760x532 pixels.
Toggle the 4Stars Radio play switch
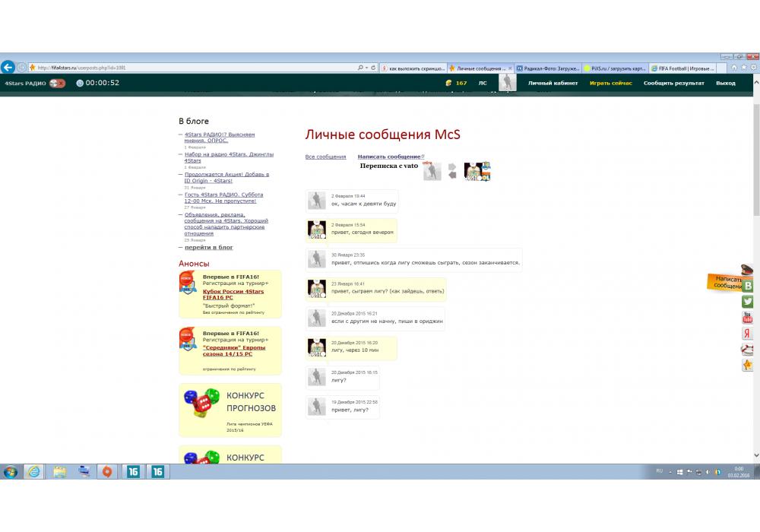pos(57,83)
